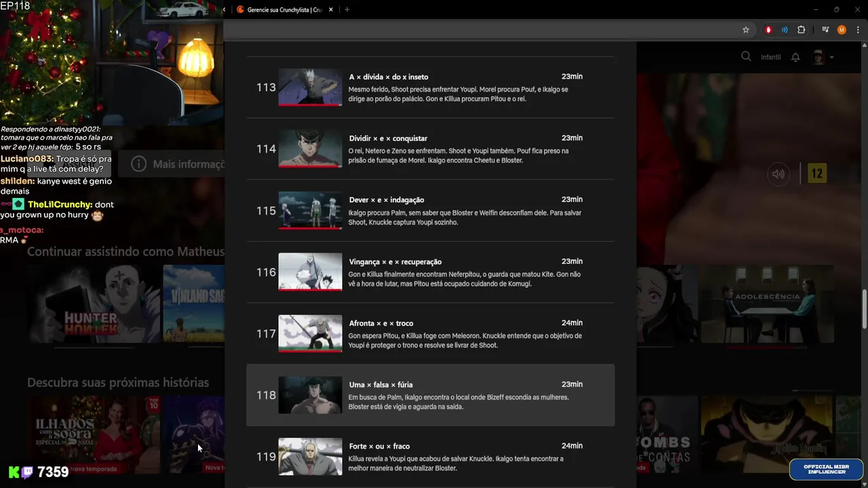Click the age rating 12 badge

pos(817,174)
